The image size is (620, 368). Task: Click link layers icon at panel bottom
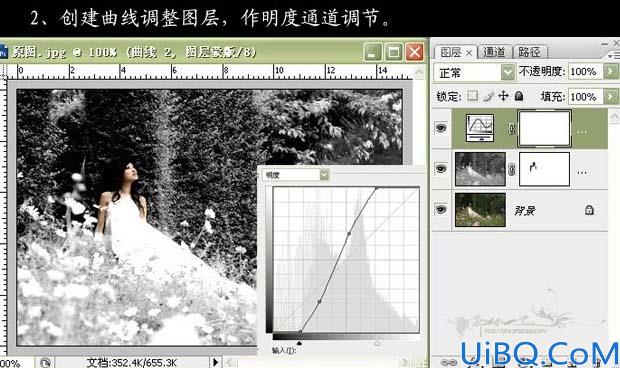[448, 362]
